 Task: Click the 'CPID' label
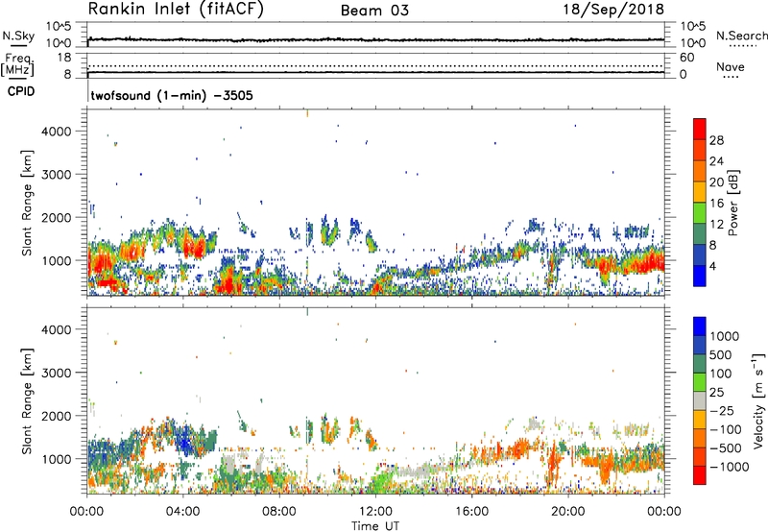21,91
